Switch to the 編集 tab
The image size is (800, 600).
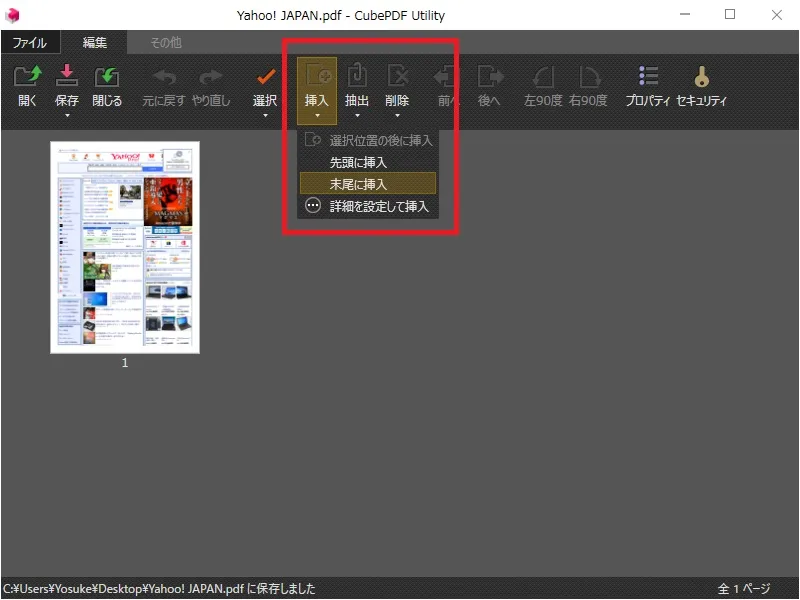(94, 42)
